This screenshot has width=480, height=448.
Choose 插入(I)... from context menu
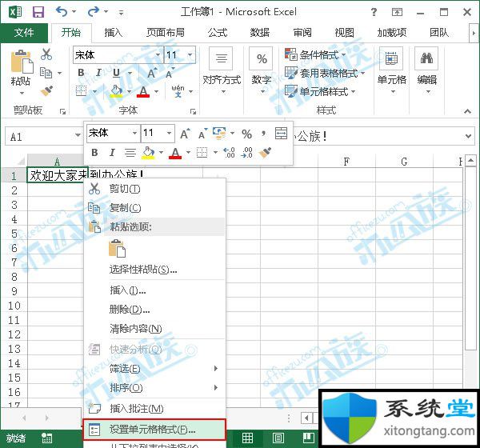coord(154,290)
